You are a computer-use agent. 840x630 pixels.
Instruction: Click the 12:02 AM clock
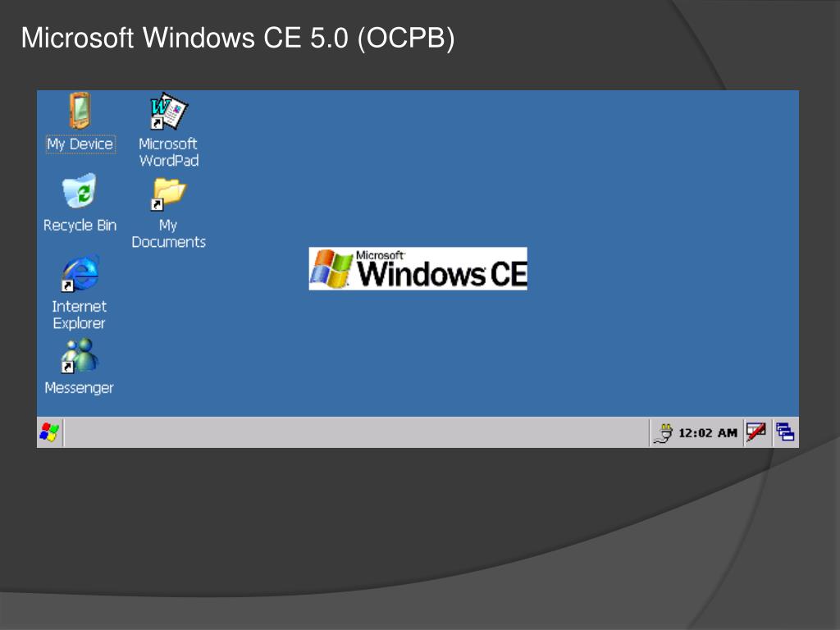708,433
